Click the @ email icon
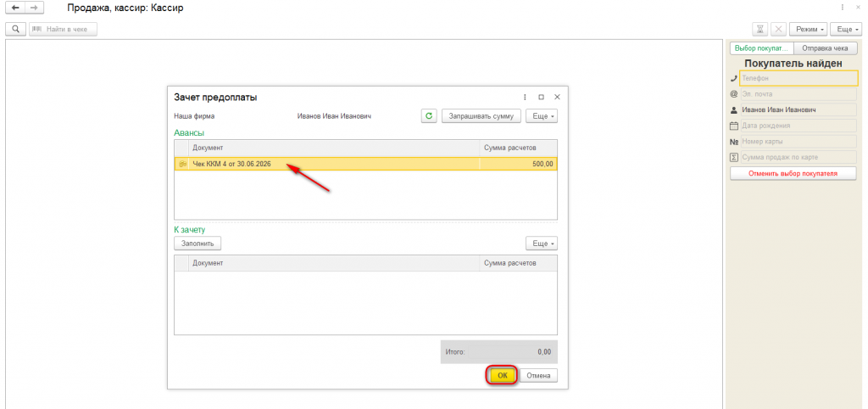 [x=734, y=94]
